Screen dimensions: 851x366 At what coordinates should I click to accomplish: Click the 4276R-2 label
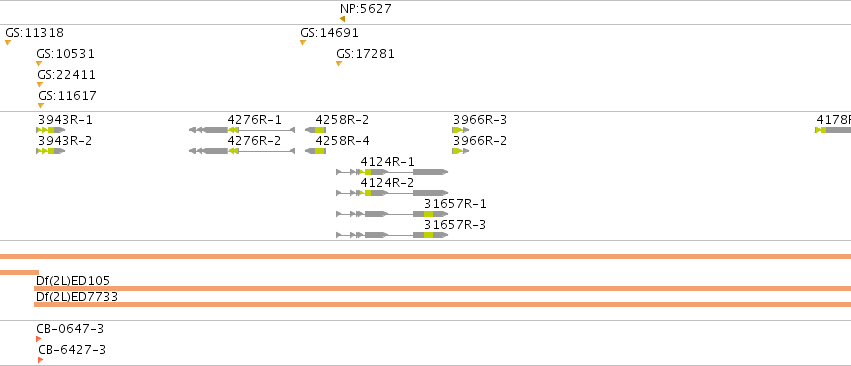[x=255, y=141]
